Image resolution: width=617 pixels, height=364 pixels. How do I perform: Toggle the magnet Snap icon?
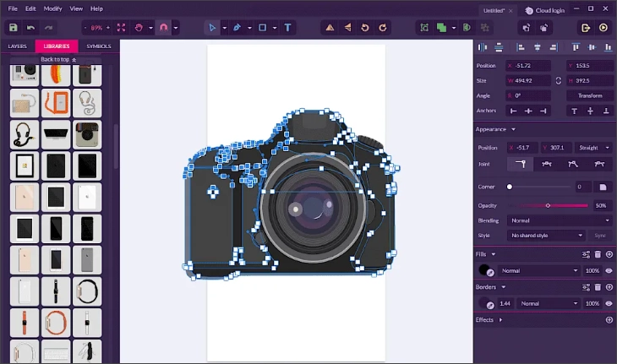163,28
